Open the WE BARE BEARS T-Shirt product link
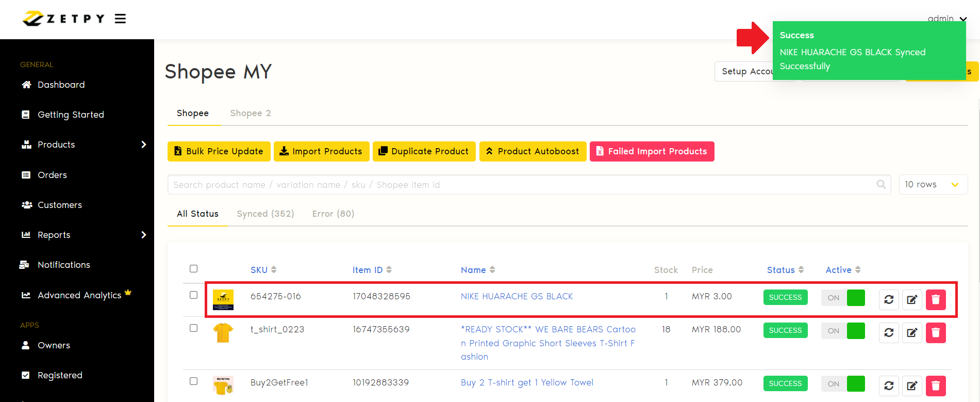The image size is (980, 402). (549, 343)
